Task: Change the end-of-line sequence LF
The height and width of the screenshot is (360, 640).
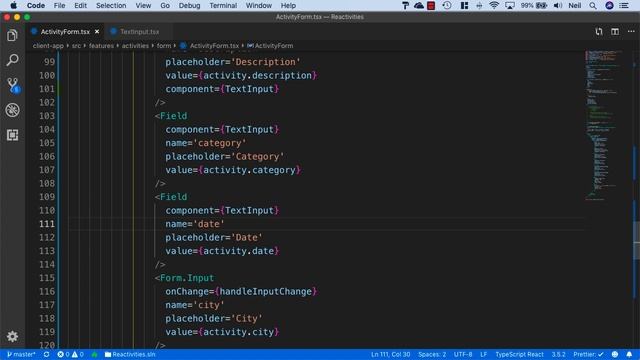Action: (483, 354)
